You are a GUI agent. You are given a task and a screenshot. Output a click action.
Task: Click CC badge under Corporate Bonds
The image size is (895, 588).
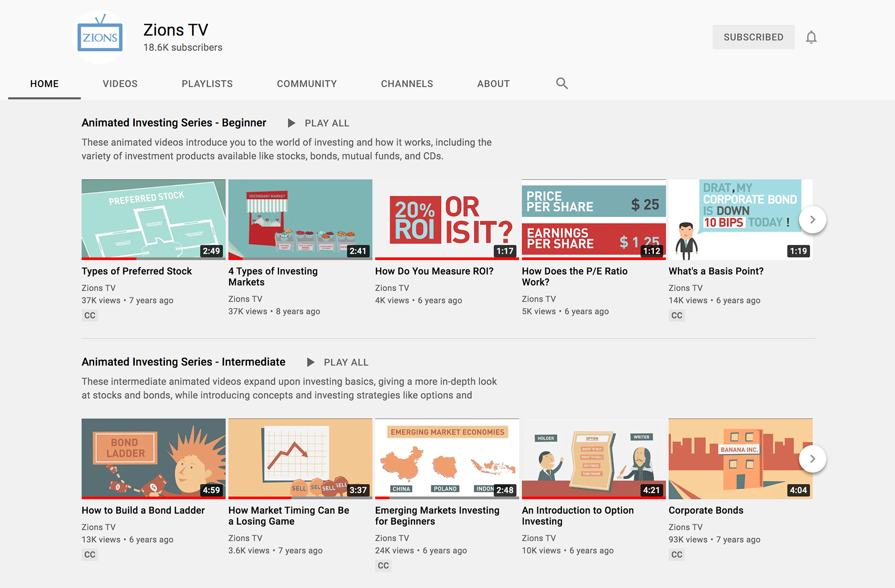click(x=677, y=554)
